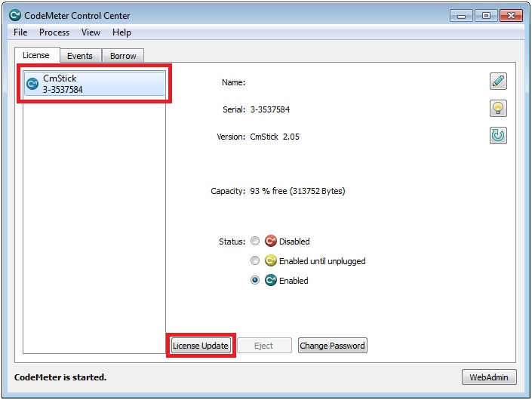
Task: Open the Process menu
Action: coord(54,32)
